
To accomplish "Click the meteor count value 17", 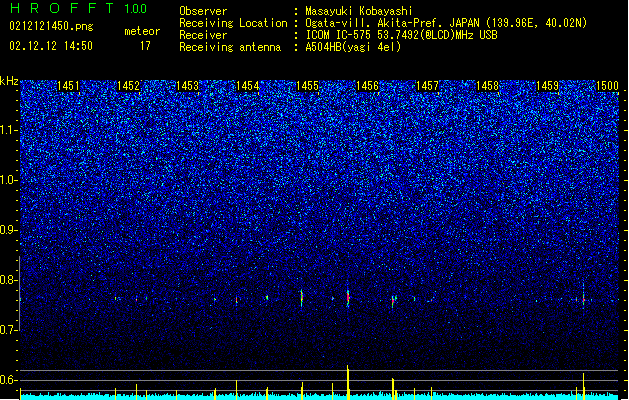I will [145, 46].
